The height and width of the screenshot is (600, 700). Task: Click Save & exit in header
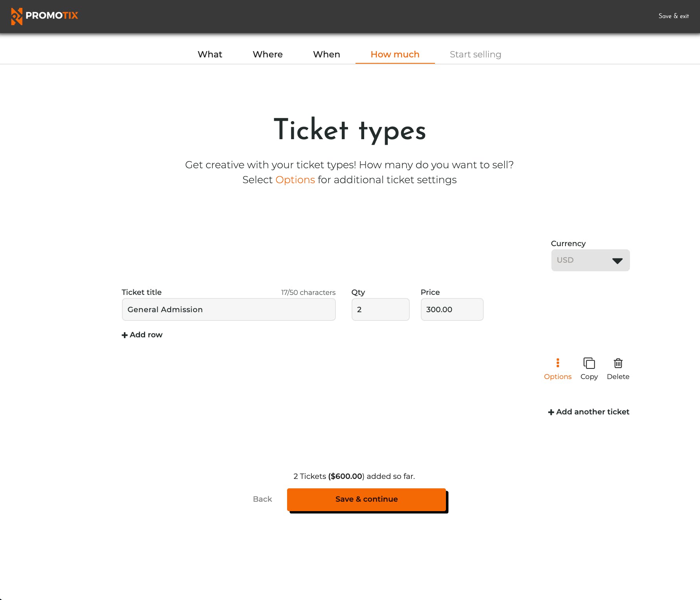click(x=674, y=16)
